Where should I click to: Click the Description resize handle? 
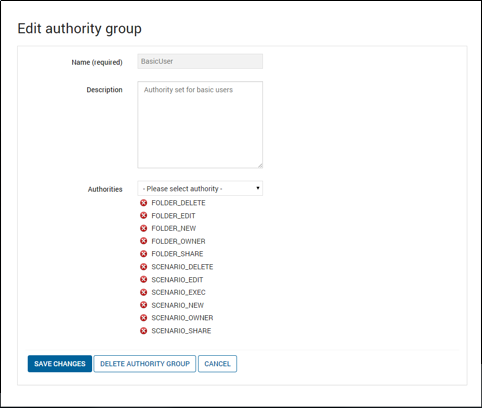(260, 165)
